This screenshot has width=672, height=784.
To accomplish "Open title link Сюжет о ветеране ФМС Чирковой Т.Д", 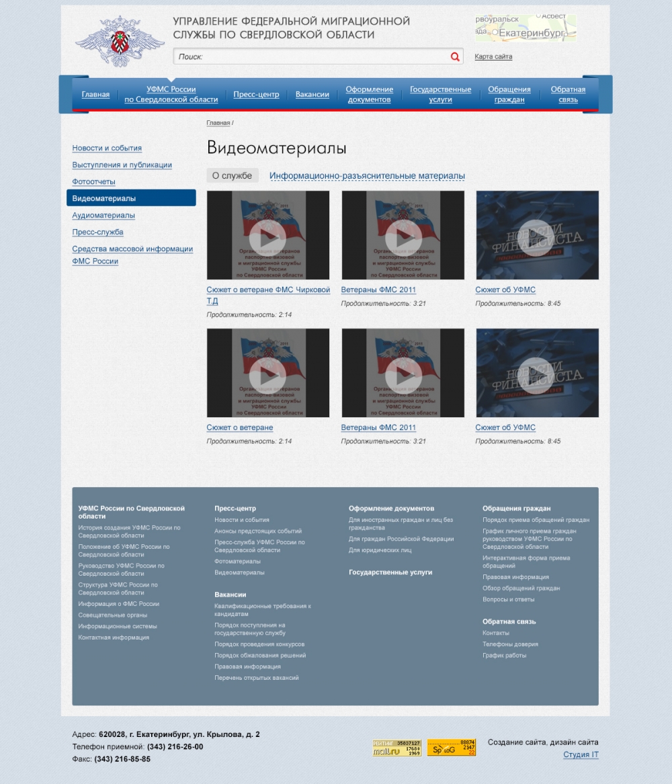I will point(268,295).
